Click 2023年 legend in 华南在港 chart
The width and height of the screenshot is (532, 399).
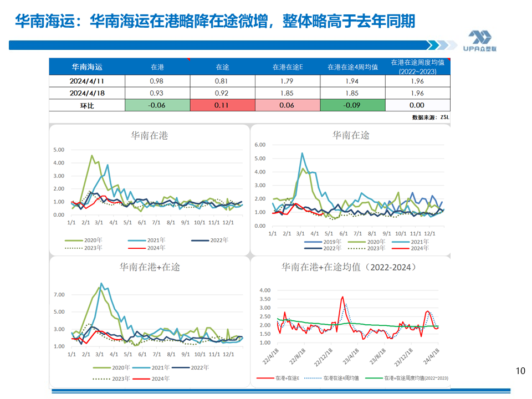(x=84, y=248)
